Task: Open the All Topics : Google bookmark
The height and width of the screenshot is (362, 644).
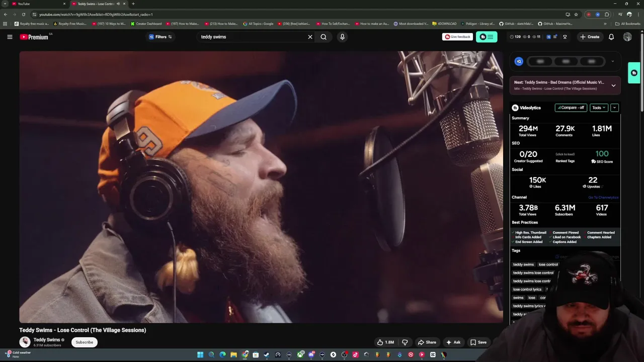Action: 258,24
